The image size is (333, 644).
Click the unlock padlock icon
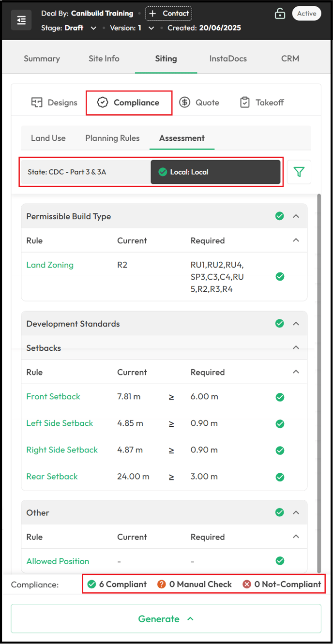[280, 14]
